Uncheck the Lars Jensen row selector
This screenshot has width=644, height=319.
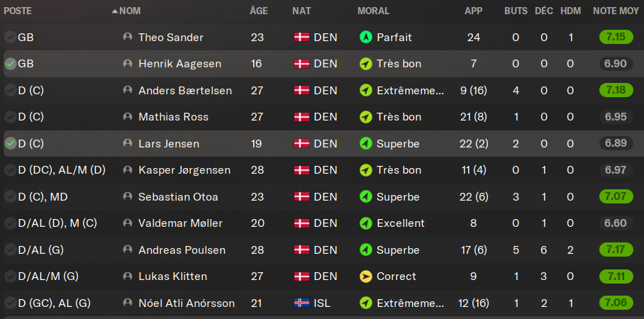(x=10, y=144)
